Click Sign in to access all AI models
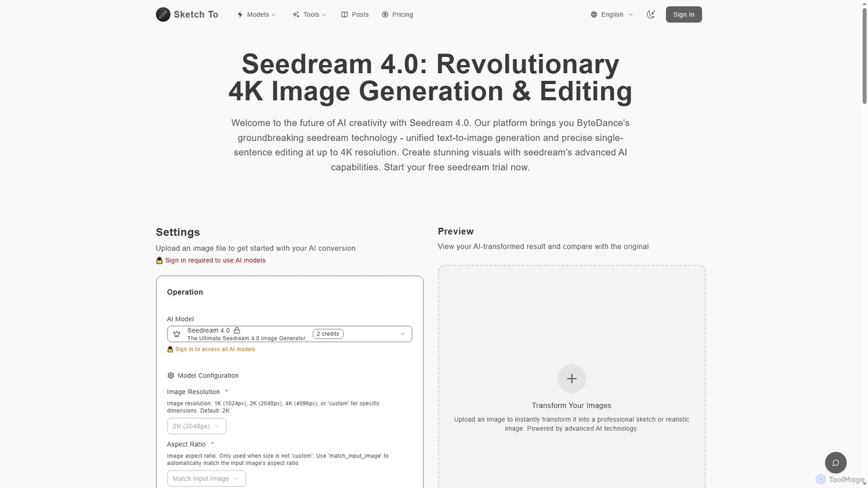Viewport: 868px width, 488px height. (215, 349)
